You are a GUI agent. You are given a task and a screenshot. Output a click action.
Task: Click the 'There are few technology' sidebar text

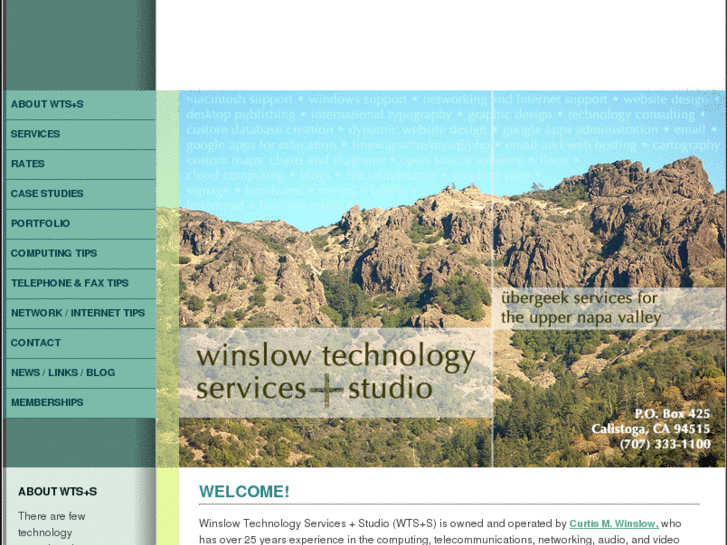[51, 524]
